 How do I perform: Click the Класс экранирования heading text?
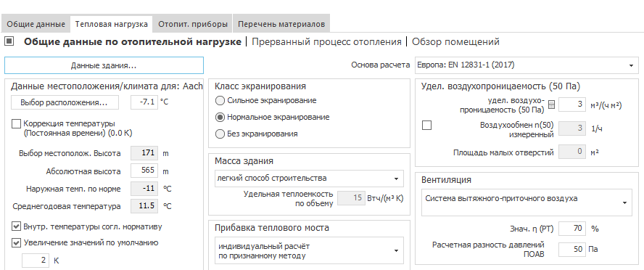tap(260, 86)
